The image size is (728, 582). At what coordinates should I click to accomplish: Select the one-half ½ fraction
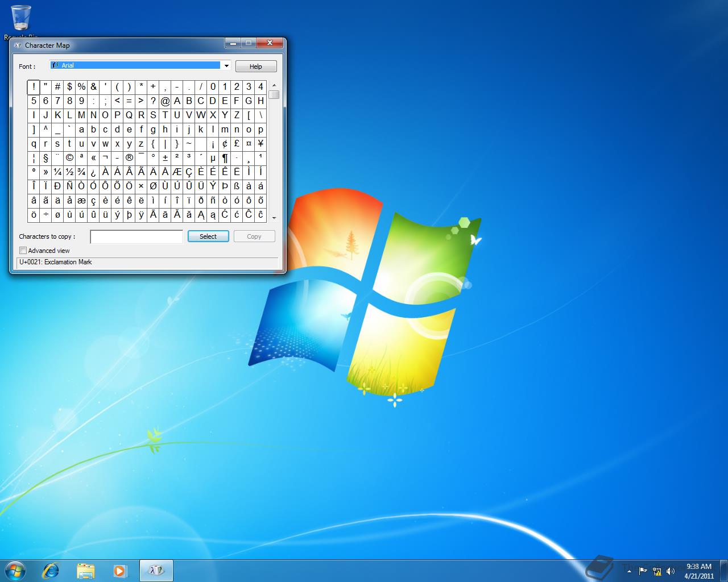pyautogui.click(x=69, y=172)
